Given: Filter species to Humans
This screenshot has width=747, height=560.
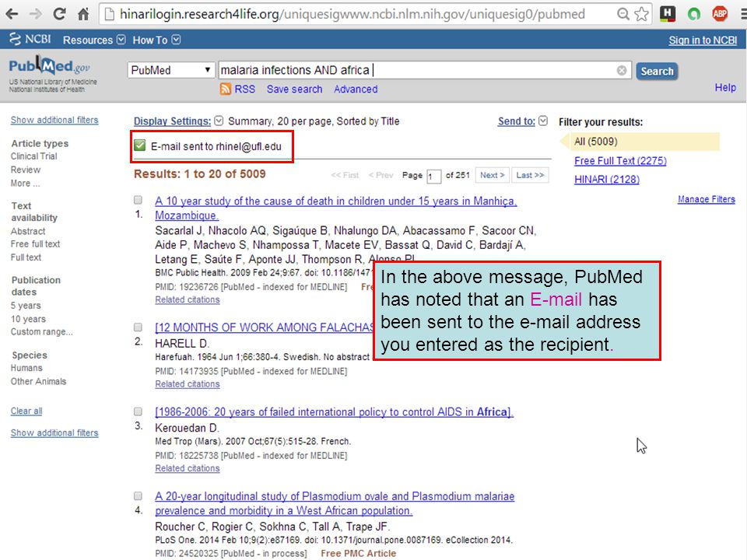Looking at the screenshot, I should coord(26,368).
